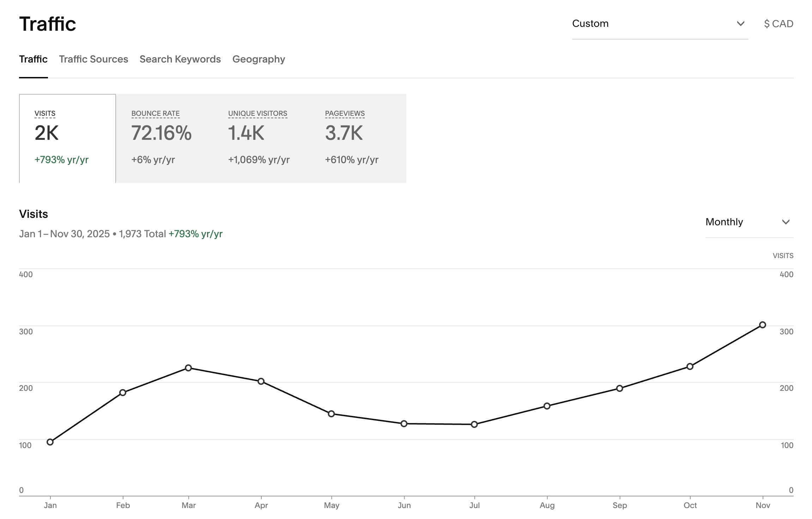812x519 pixels.
Task: Select the Traffic tab
Action: tap(33, 59)
